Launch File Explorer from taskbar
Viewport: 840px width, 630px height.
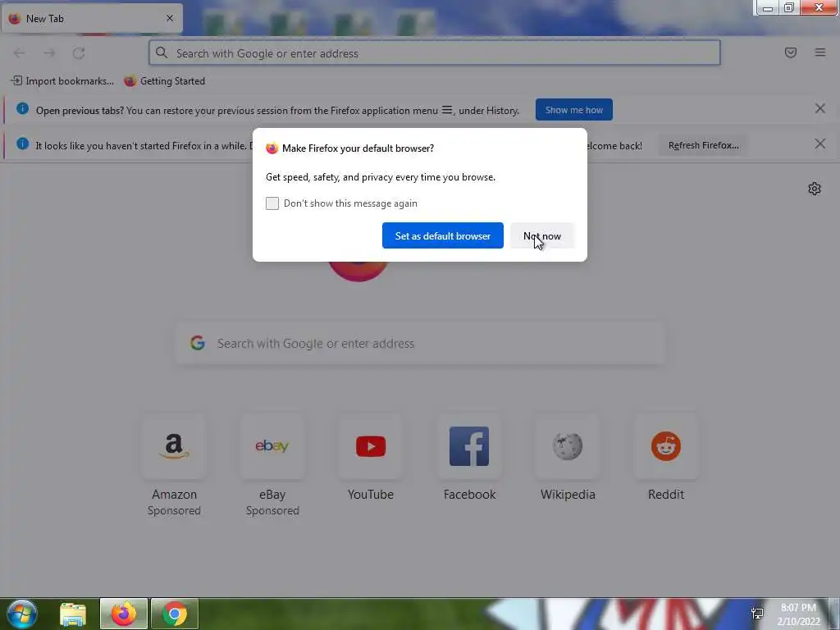[73, 614]
